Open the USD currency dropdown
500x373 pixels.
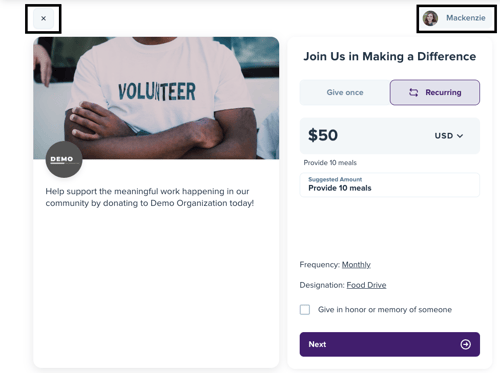[x=449, y=136]
